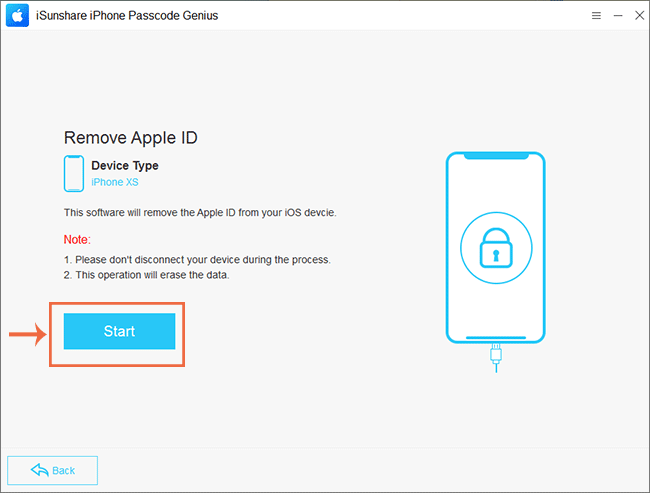The height and width of the screenshot is (493, 650).
Task: Go back with the Back button
Action: click(53, 470)
